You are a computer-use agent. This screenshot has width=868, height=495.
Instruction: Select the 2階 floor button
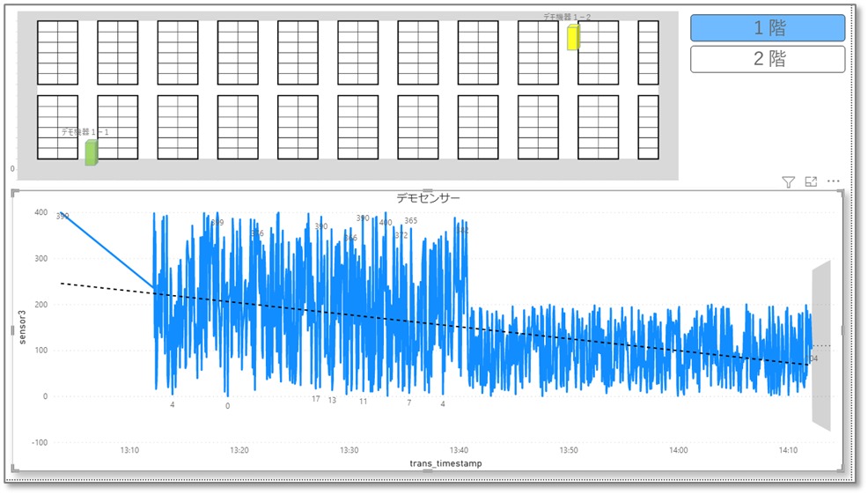(768, 59)
